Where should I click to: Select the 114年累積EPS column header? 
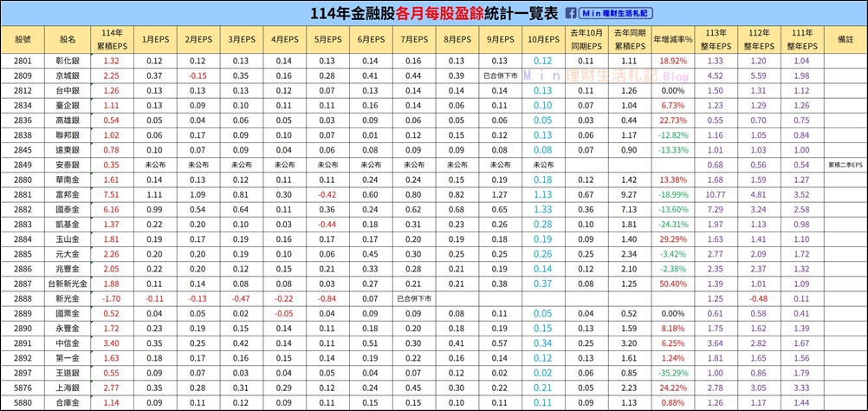pos(111,40)
